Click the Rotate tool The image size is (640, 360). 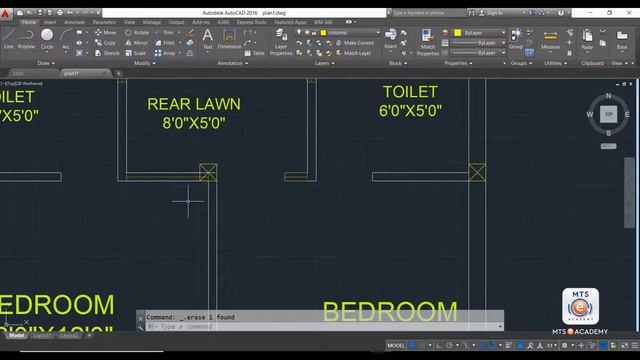[137, 32]
